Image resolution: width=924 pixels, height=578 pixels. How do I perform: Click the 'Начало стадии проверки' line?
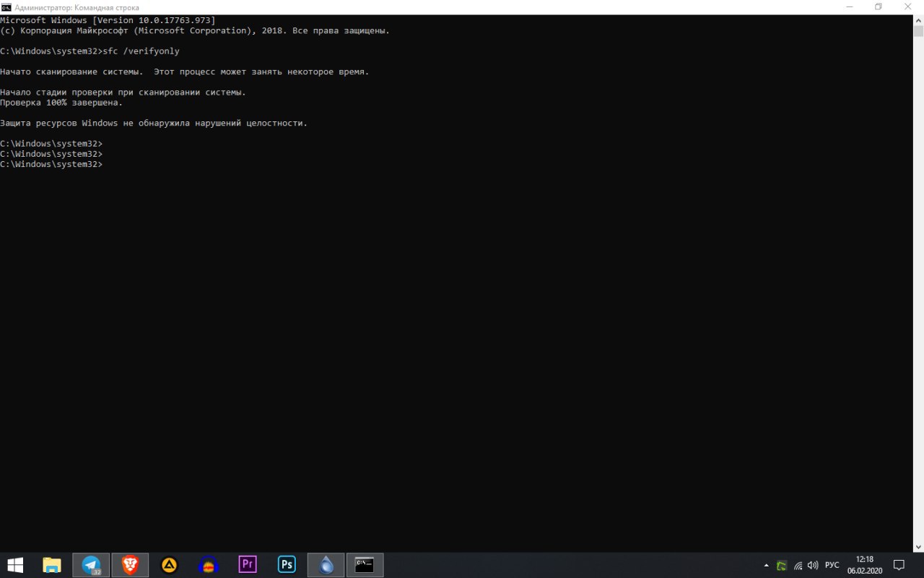click(x=123, y=92)
